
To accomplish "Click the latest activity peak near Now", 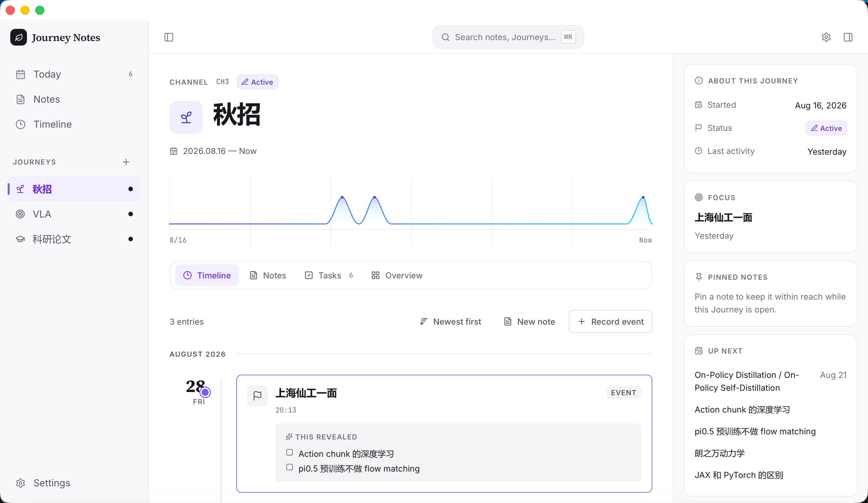I will (x=643, y=197).
